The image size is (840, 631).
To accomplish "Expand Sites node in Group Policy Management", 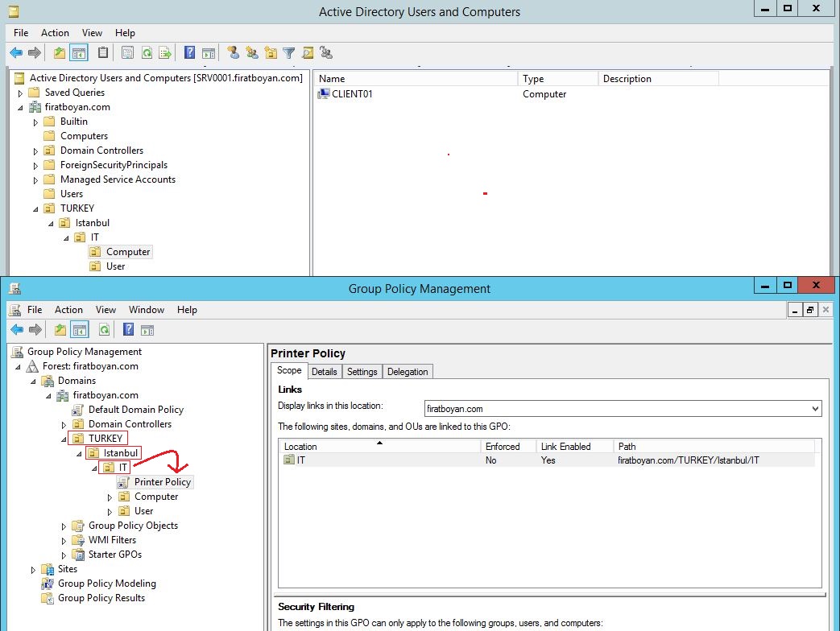I will pos(33,570).
